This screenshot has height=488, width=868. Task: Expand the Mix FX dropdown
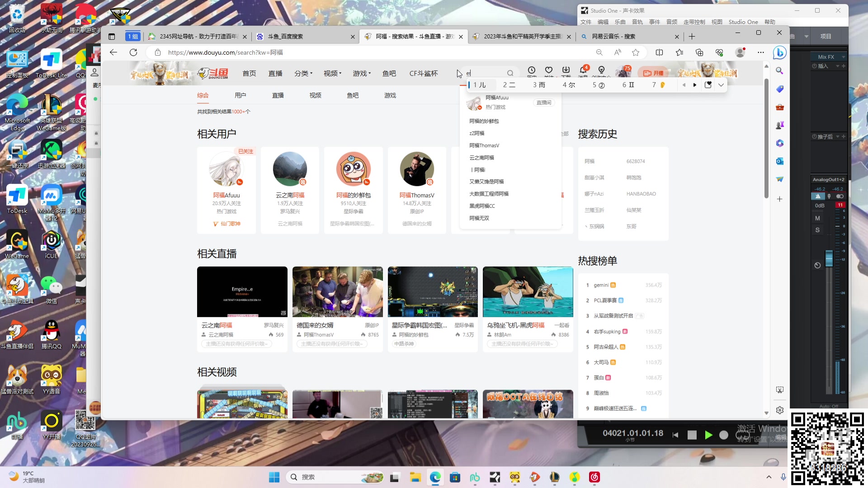pos(844,57)
